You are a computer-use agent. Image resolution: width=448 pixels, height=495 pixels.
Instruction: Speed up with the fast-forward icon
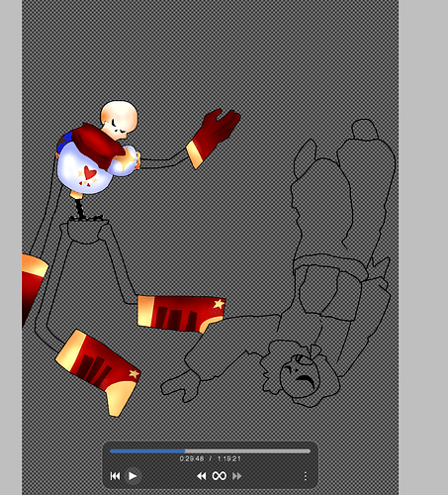pyautogui.click(x=237, y=476)
